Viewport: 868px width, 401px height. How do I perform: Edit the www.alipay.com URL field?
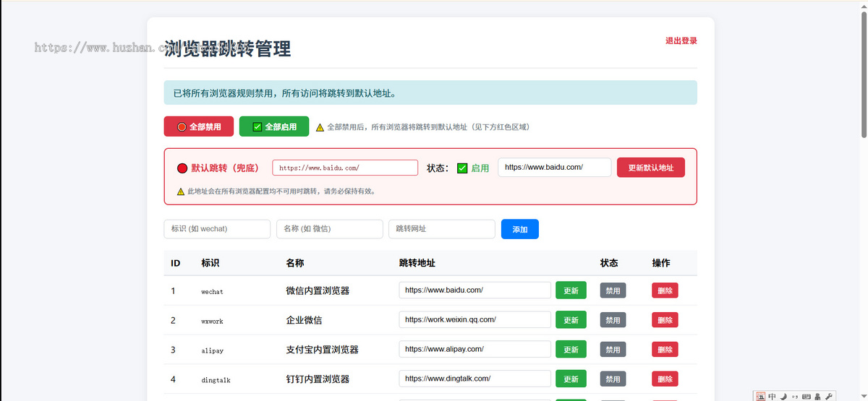point(475,349)
